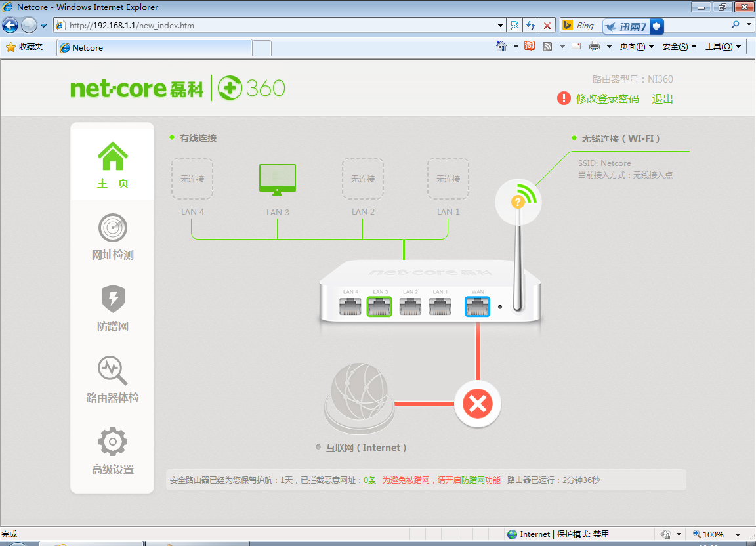Select the LAN 4 无连接 placeholder
Screen dimensions: 756x546
click(192, 178)
